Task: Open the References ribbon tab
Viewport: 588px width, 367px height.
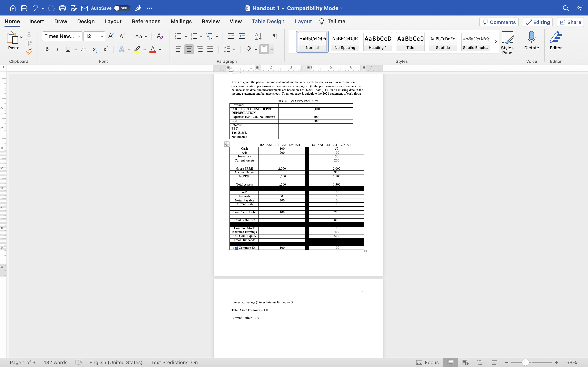Action: (x=146, y=21)
